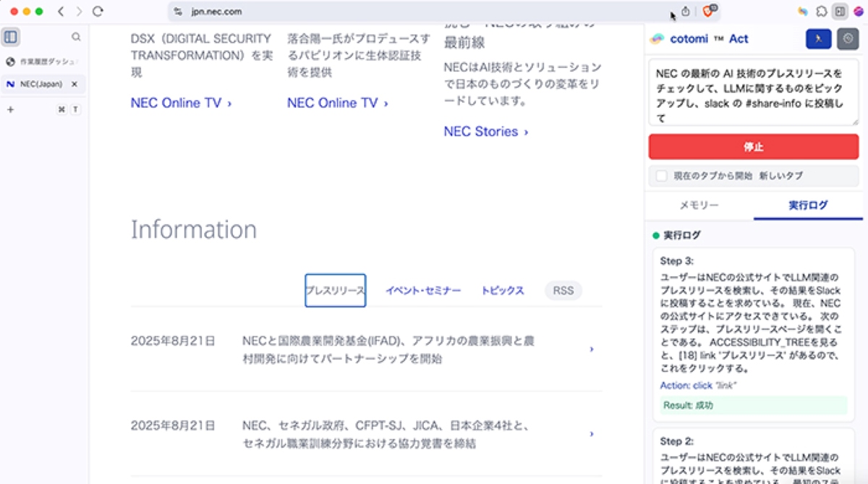Click the task prompt text area
This screenshot has width=868, height=484.
[753, 92]
